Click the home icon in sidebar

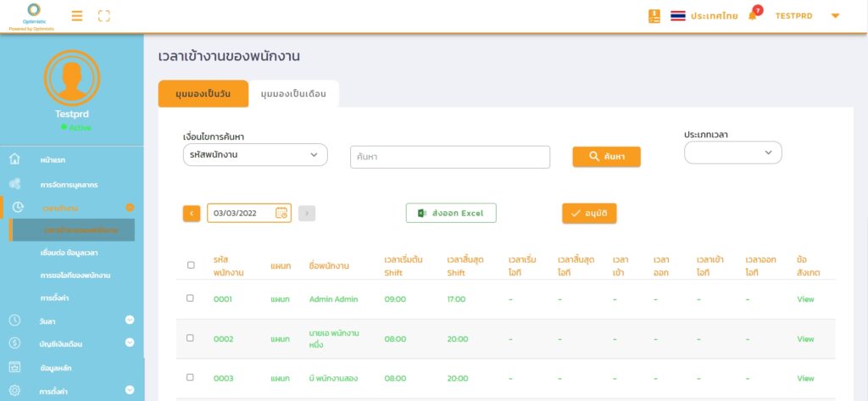(14, 159)
